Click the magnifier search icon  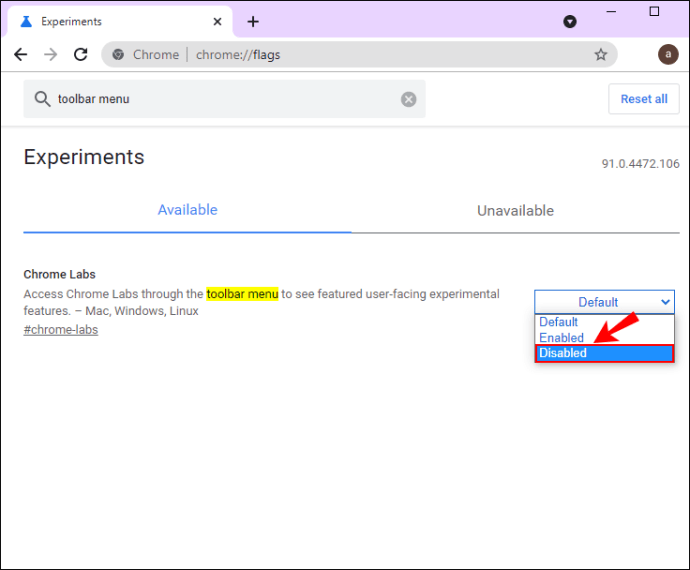[x=42, y=99]
